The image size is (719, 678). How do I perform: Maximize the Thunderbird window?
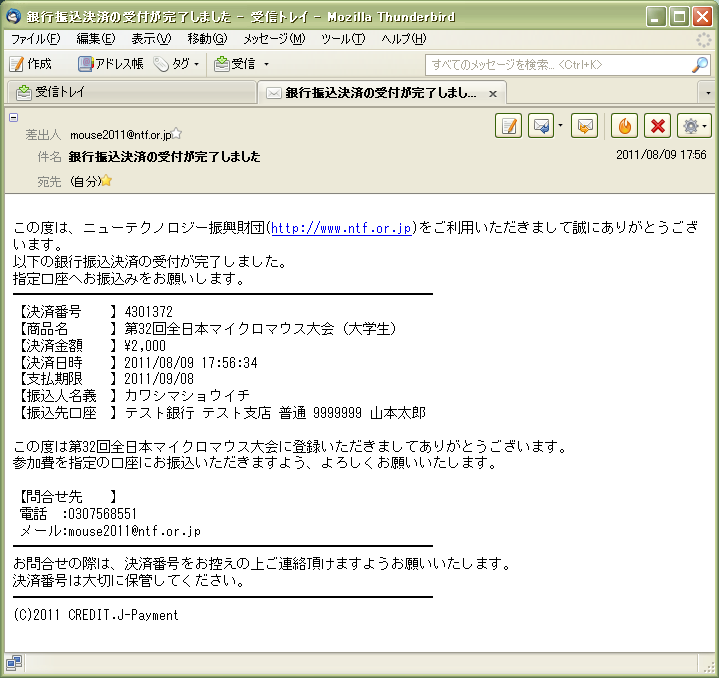coord(679,17)
